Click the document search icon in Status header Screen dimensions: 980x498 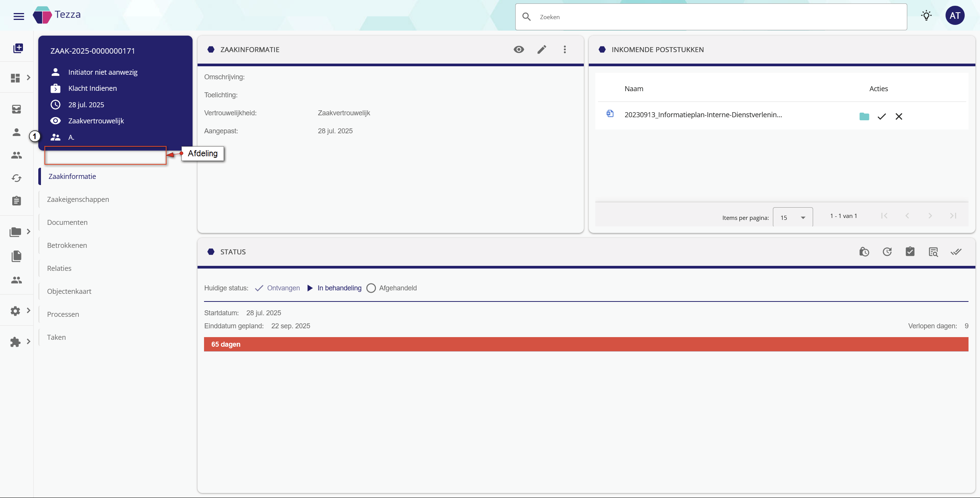click(933, 252)
